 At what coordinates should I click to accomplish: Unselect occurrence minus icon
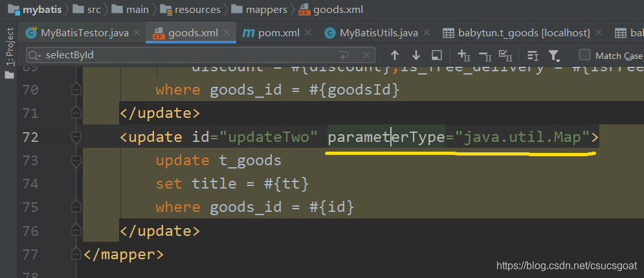tap(485, 55)
